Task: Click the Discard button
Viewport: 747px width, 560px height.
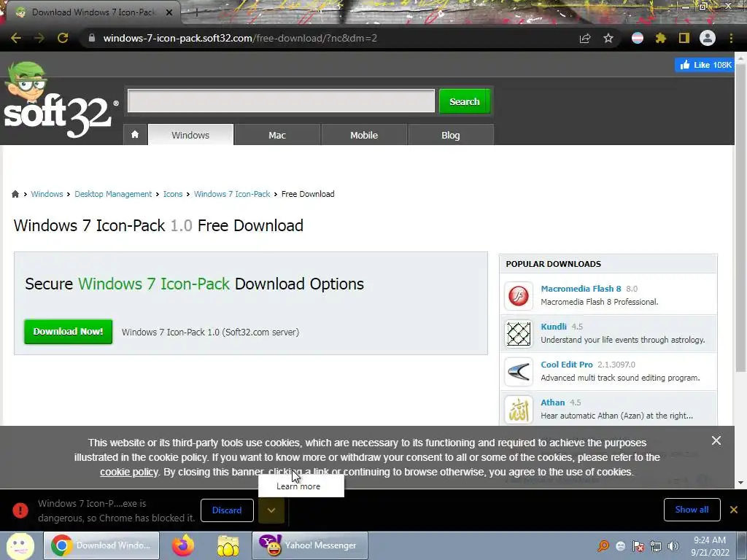Action: pos(227,510)
